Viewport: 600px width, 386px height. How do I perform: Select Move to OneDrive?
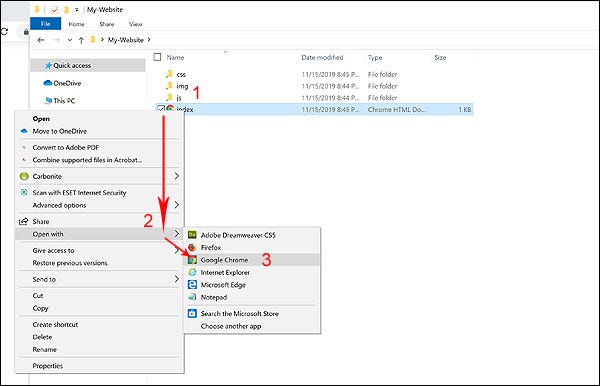coord(99,131)
